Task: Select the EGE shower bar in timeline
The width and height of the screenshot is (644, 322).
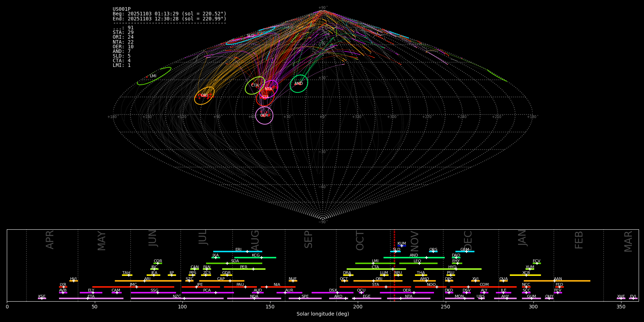Action: coord(367,298)
